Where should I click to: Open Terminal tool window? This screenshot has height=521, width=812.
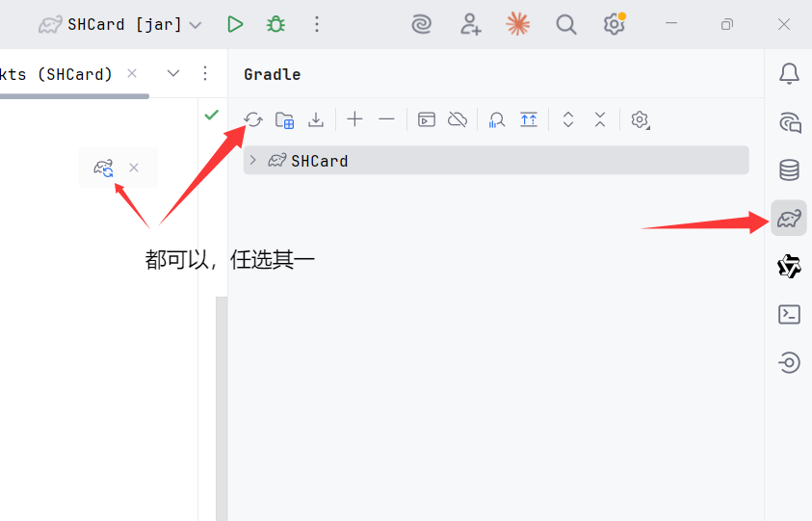789,314
